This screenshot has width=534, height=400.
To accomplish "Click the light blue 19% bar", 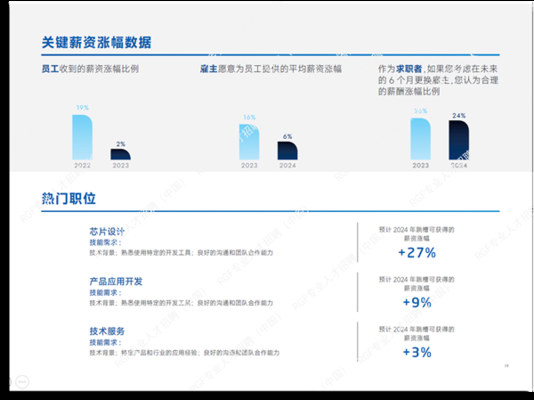I will point(82,137).
